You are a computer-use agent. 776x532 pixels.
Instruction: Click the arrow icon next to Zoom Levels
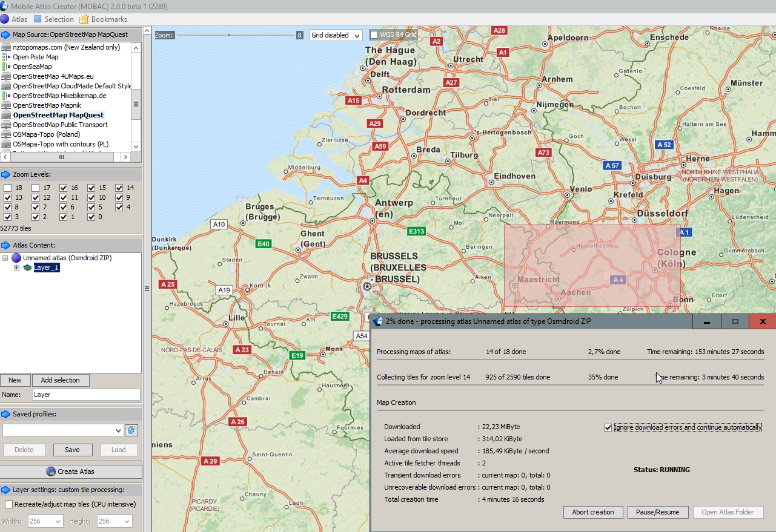click(x=6, y=174)
